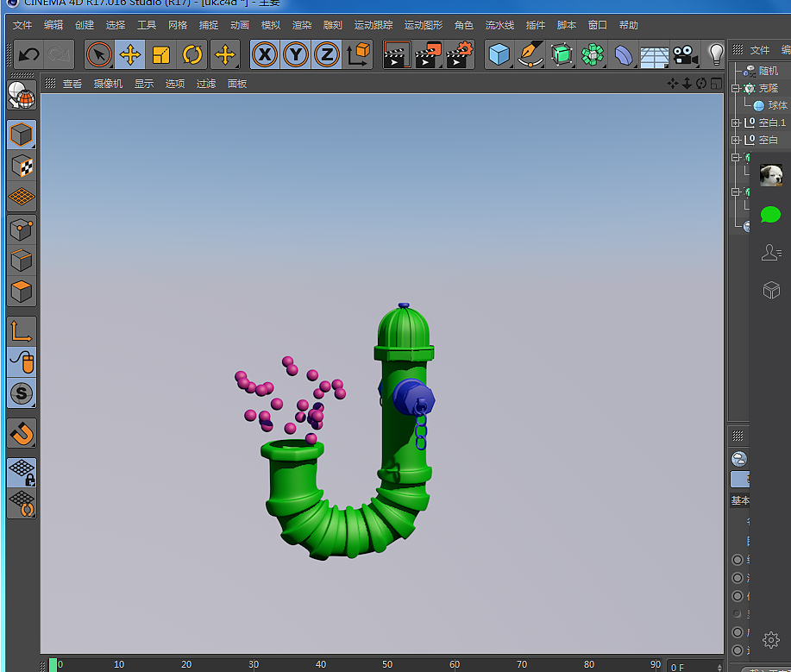Open the 帮助 menu
Screen dimensions: 791x672
click(x=629, y=25)
